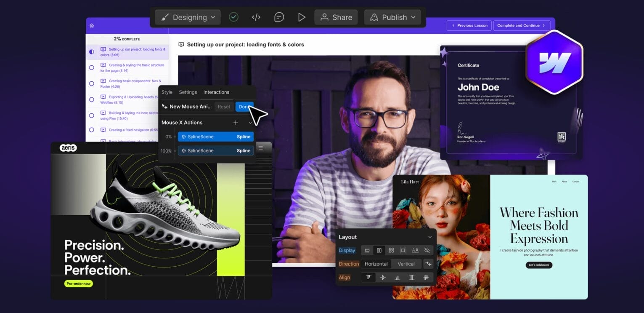This screenshot has width=644, height=313.
Task: Select the grid display icon in Layout
Action: pyautogui.click(x=391, y=250)
